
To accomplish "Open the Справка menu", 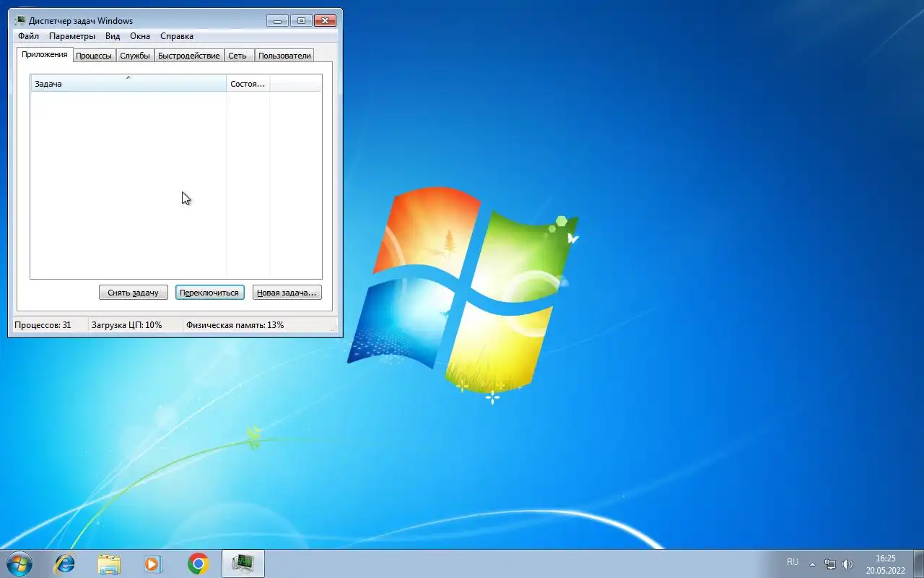I will tap(177, 36).
